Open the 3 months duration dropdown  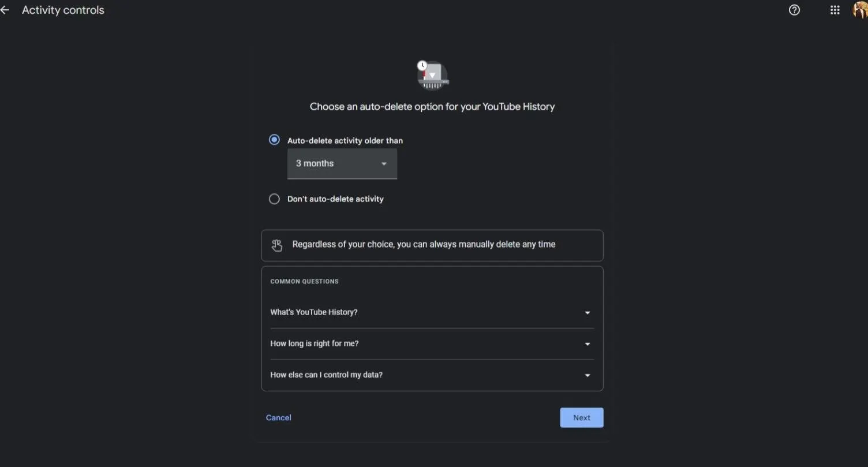tap(342, 164)
